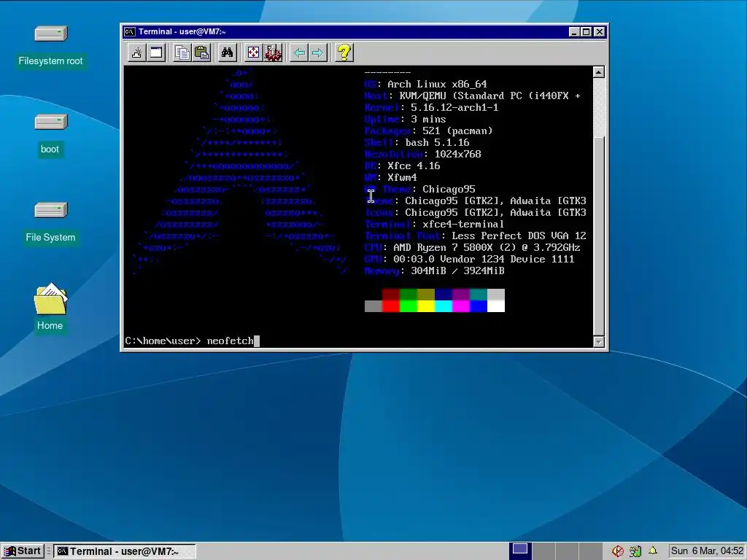The image size is (747, 560).
Task: Click the '304MiB / 3924MiB' memory text
Action: (457, 271)
